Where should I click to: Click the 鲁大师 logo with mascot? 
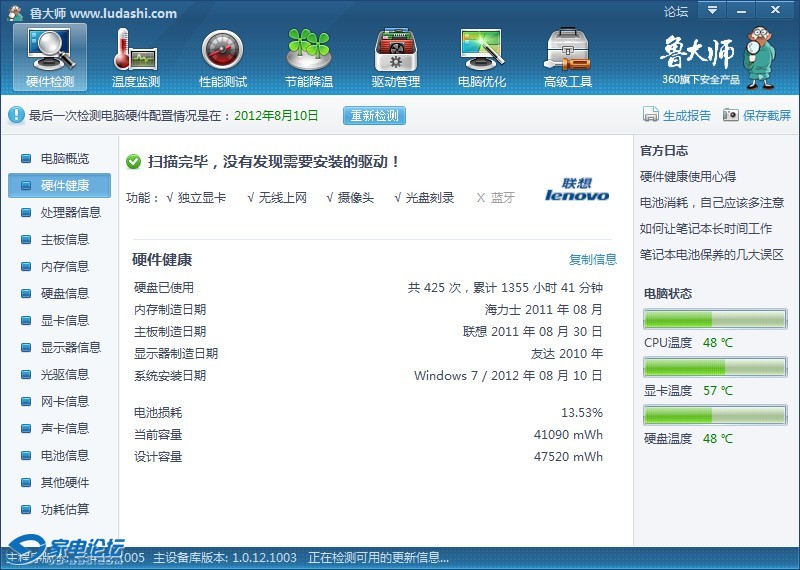pyautogui.click(x=718, y=58)
